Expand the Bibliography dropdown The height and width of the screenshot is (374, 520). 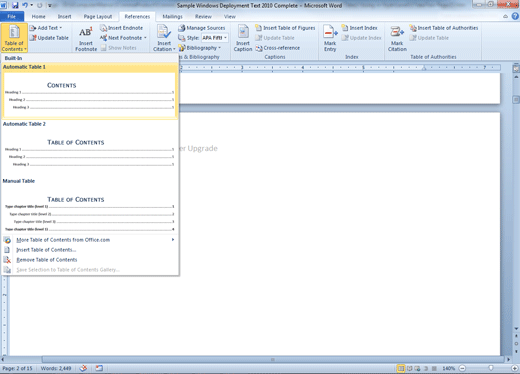coord(200,48)
